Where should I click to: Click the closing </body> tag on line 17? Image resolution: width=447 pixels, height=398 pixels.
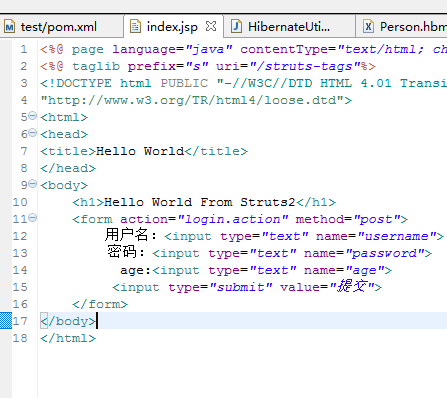click(68, 321)
